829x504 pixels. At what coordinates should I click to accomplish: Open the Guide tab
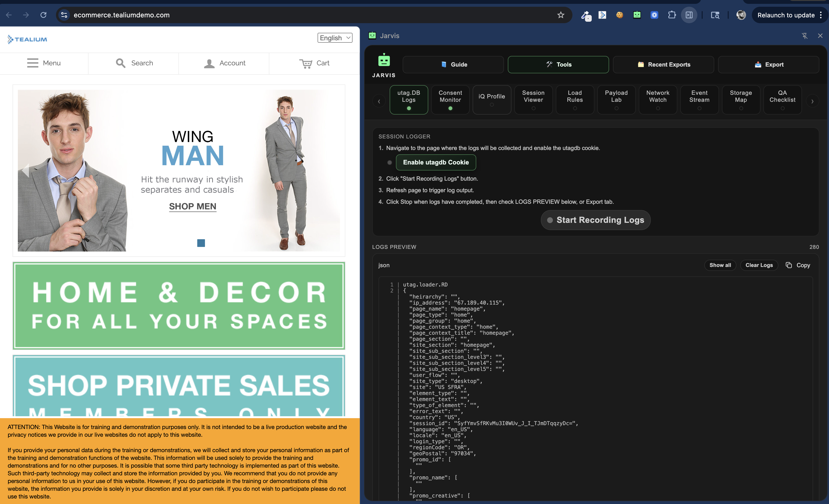point(453,65)
